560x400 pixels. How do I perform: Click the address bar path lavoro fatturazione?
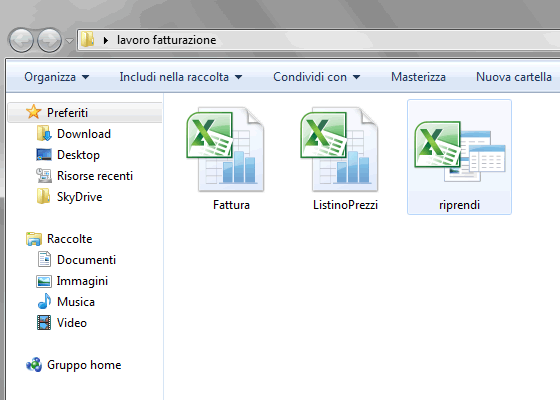[x=166, y=40]
